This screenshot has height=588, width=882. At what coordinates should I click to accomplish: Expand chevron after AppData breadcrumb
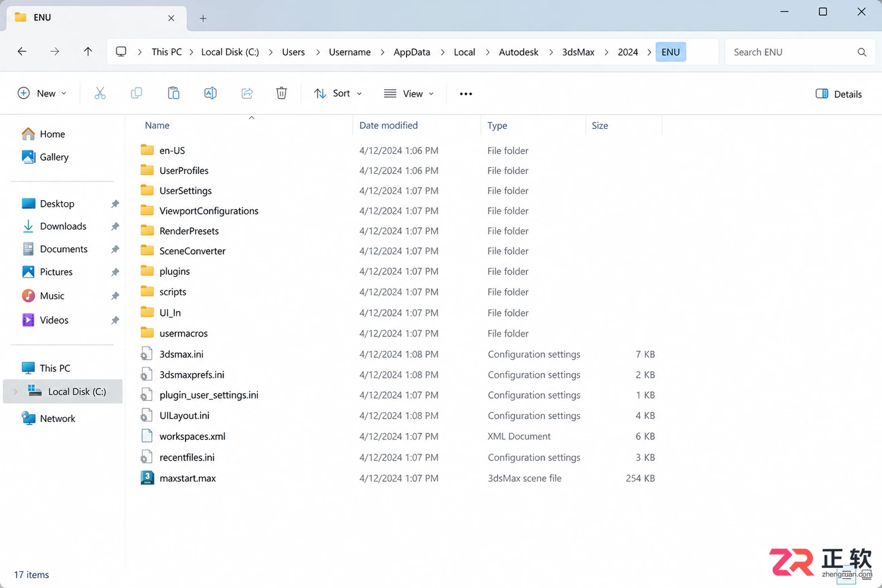(x=442, y=52)
